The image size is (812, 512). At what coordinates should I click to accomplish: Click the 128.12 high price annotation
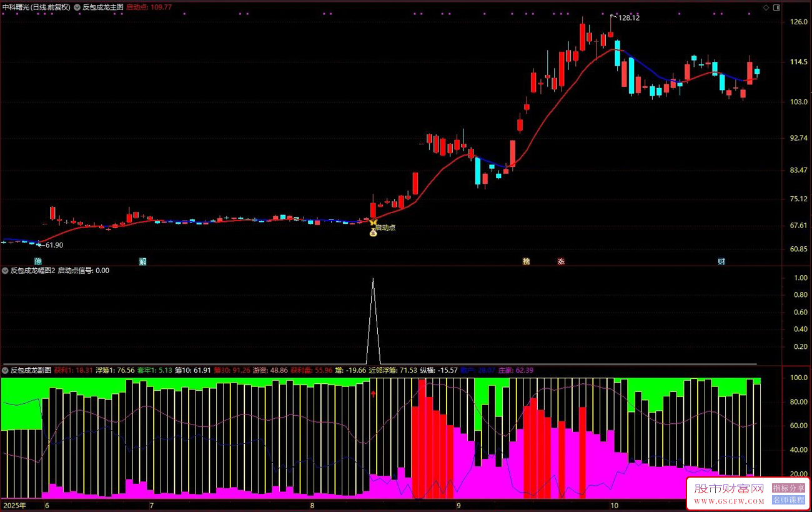coord(629,18)
